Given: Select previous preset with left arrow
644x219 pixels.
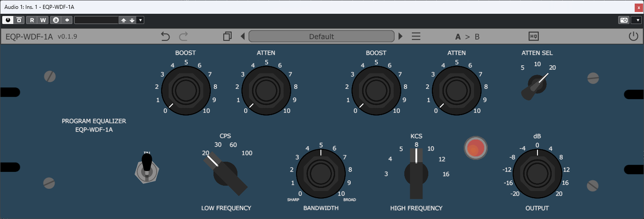Looking at the screenshot, I should 242,36.
